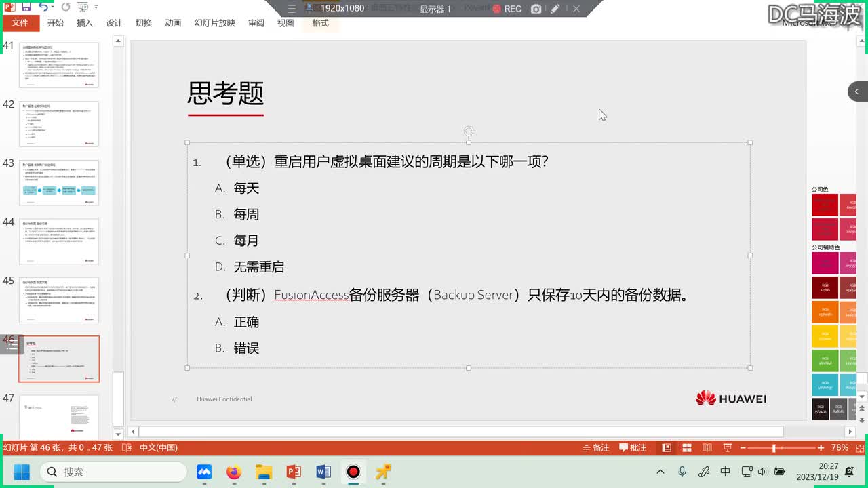The width and height of the screenshot is (868, 488).
Task: Switch to the 插入 ribbon tab
Action: 85,23
